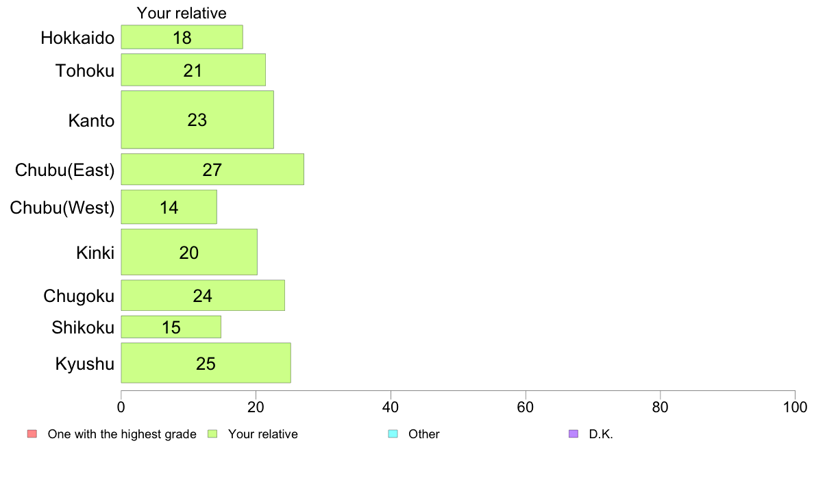Image resolution: width=814 pixels, height=504 pixels.
Task: Click the 'D.K.' legend label text
Action: tap(601, 434)
